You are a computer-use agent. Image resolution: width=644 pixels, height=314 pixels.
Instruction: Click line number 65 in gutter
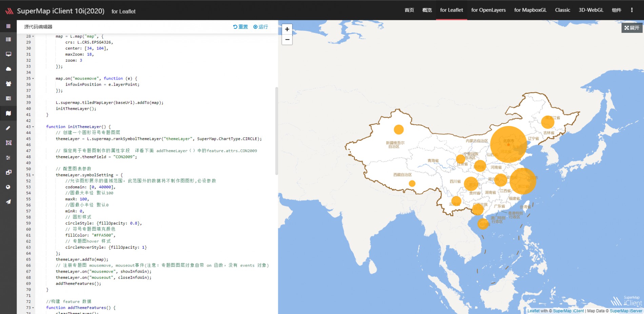pyautogui.click(x=28, y=259)
